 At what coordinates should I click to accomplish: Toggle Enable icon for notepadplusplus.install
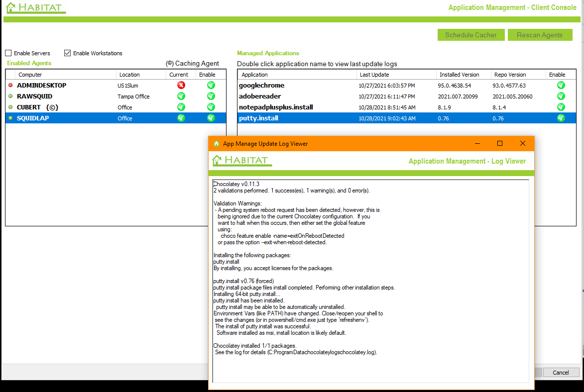561,107
